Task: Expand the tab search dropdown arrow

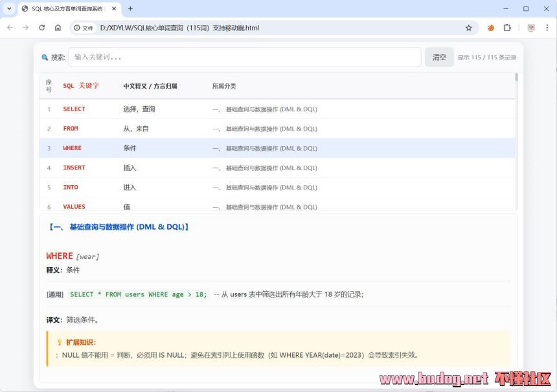Action: [x=9, y=8]
